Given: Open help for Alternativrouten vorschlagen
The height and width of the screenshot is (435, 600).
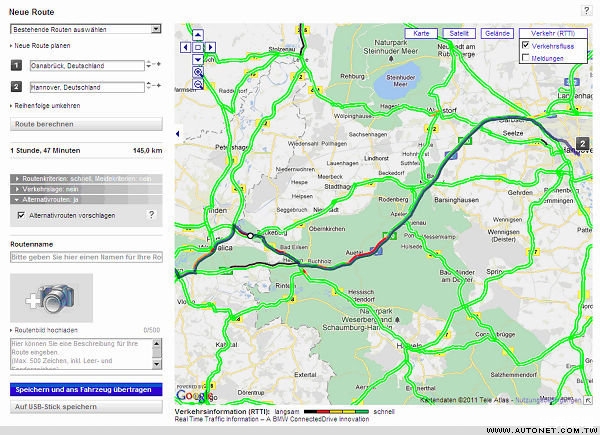Looking at the screenshot, I should pos(152,214).
